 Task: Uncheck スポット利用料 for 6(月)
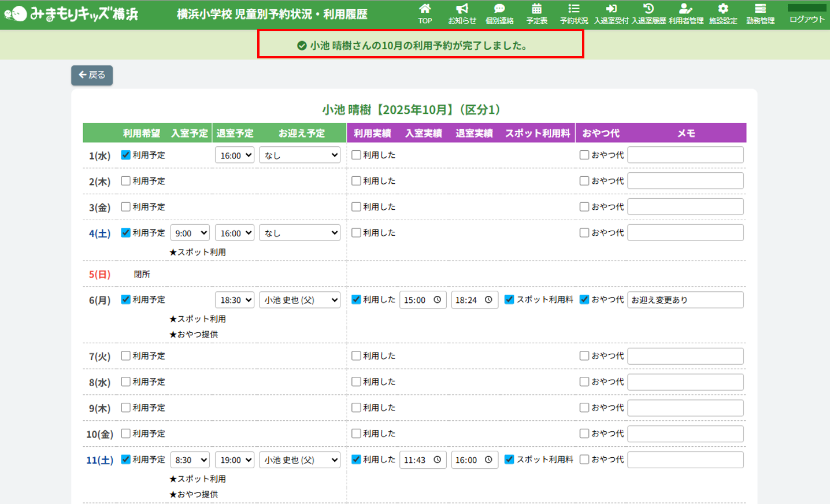coord(509,299)
